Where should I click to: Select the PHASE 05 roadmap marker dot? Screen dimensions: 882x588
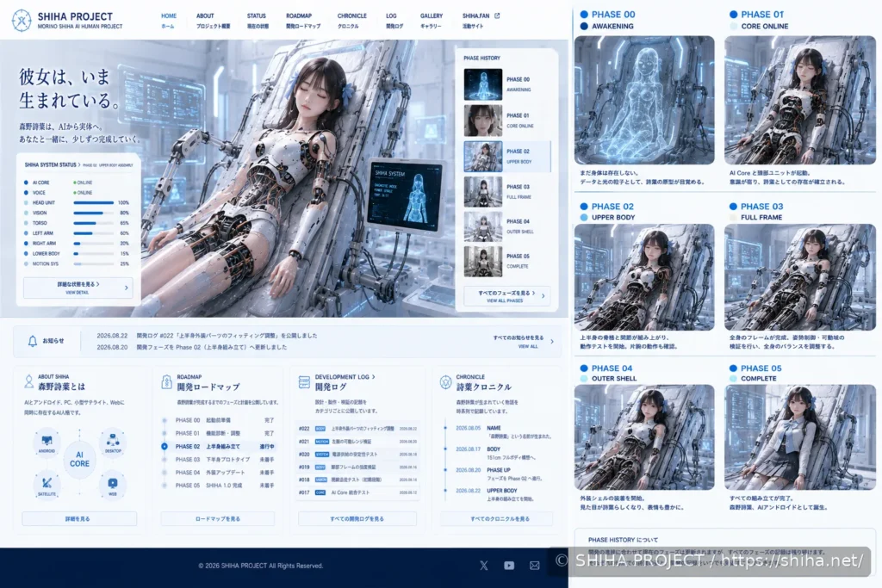[x=165, y=486]
